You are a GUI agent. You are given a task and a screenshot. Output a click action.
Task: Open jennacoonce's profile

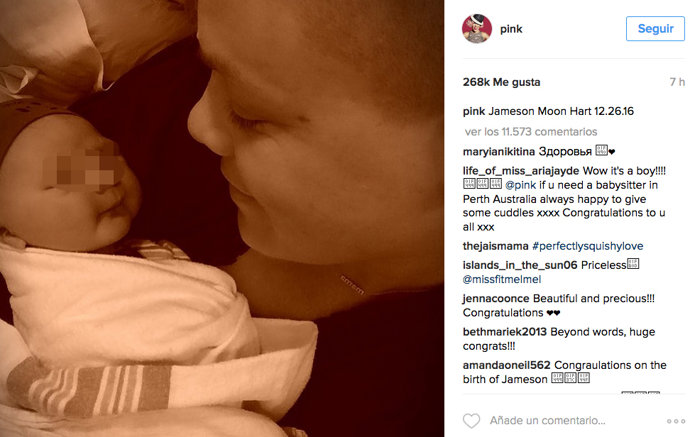[496, 298]
